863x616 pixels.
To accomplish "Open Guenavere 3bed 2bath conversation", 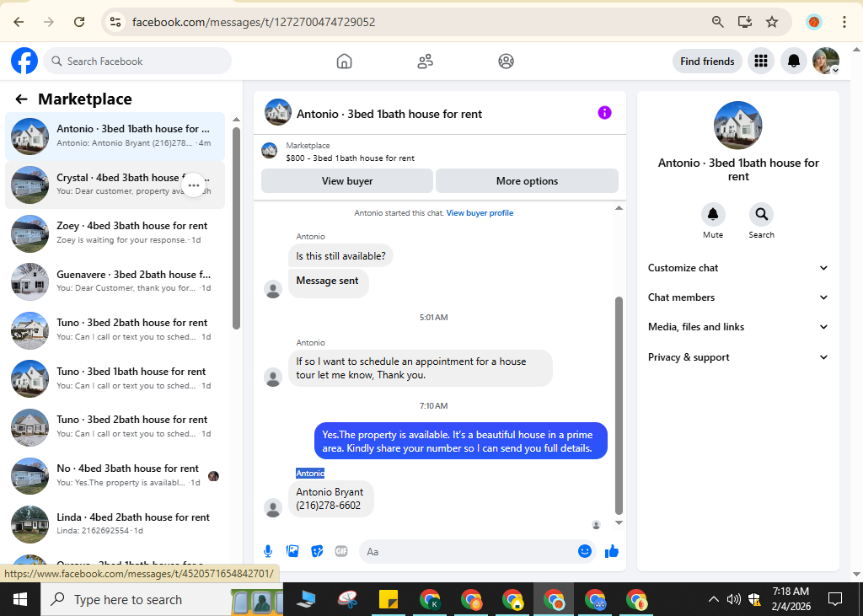I will (115, 281).
